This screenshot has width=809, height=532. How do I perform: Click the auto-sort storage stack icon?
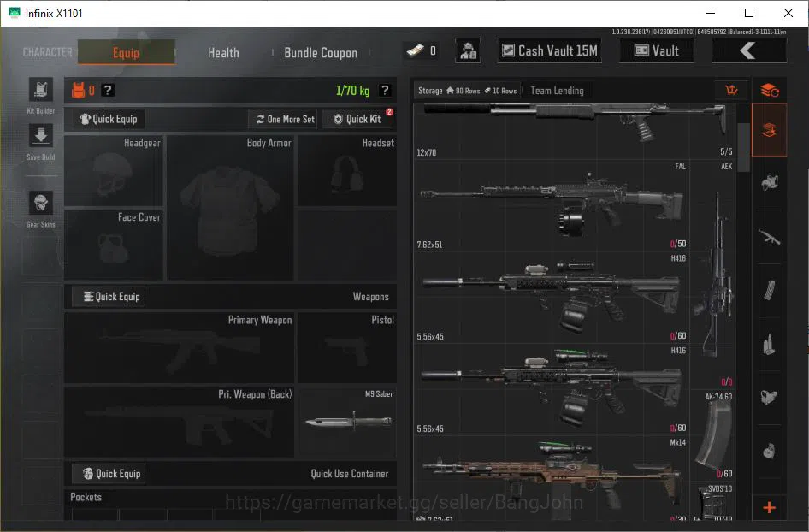click(770, 91)
